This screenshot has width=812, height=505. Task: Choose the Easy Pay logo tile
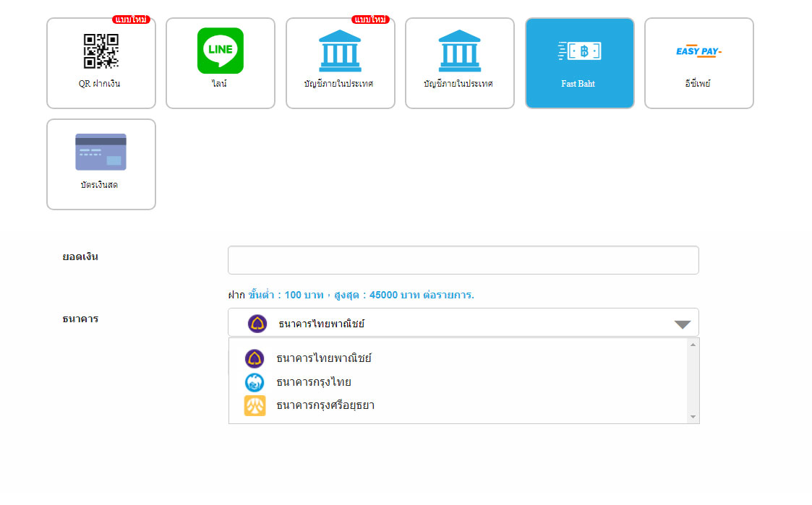(698, 51)
